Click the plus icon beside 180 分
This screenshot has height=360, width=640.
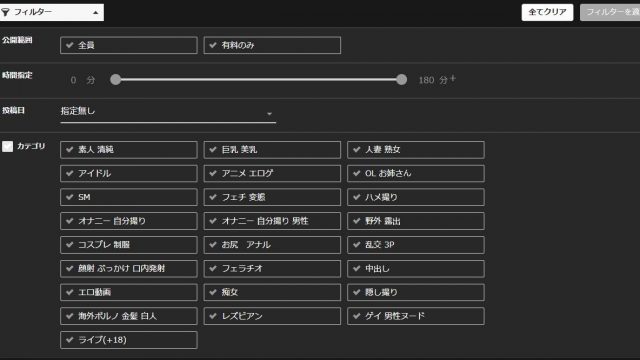[x=453, y=78]
